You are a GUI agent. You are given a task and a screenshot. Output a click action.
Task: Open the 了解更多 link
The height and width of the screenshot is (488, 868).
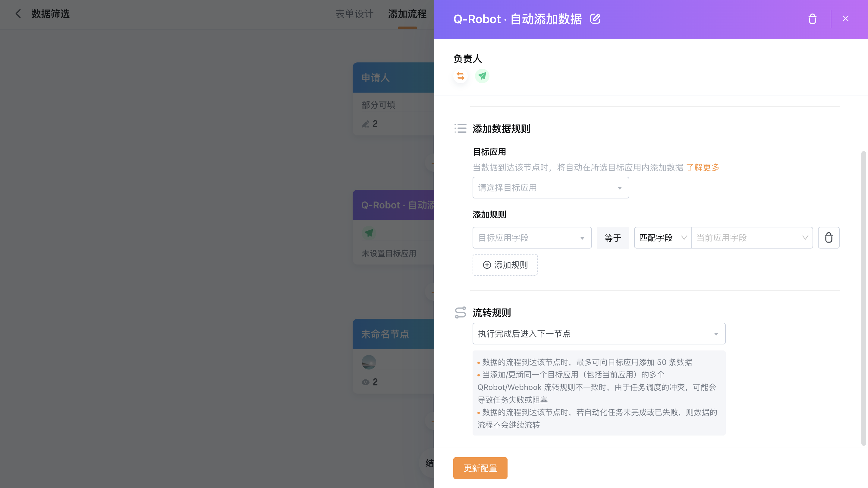pyautogui.click(x=703, y=168)
